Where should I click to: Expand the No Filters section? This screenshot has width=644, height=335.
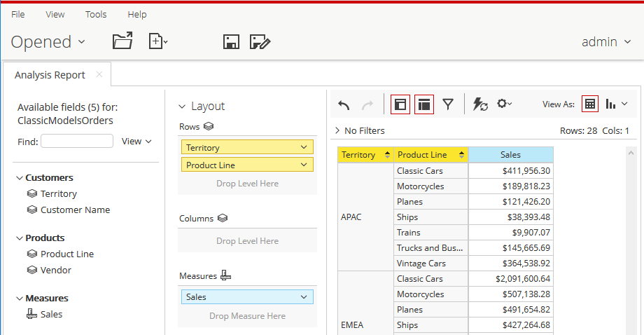pyautogui.click(x=337, y=130)
